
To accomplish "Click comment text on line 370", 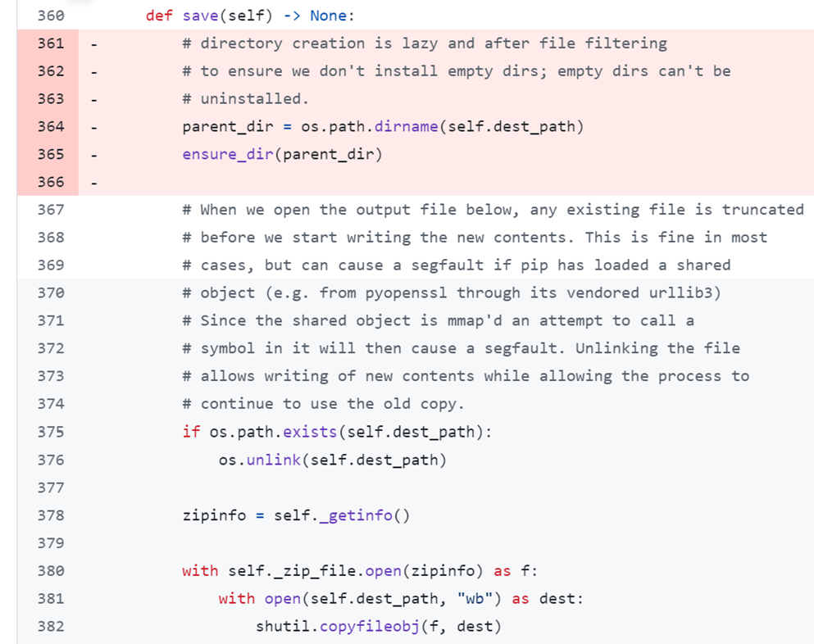I will point(452,293).
